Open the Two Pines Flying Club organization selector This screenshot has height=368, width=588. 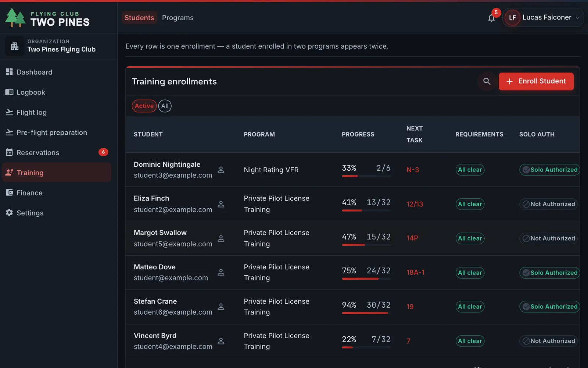click(58, 46)
